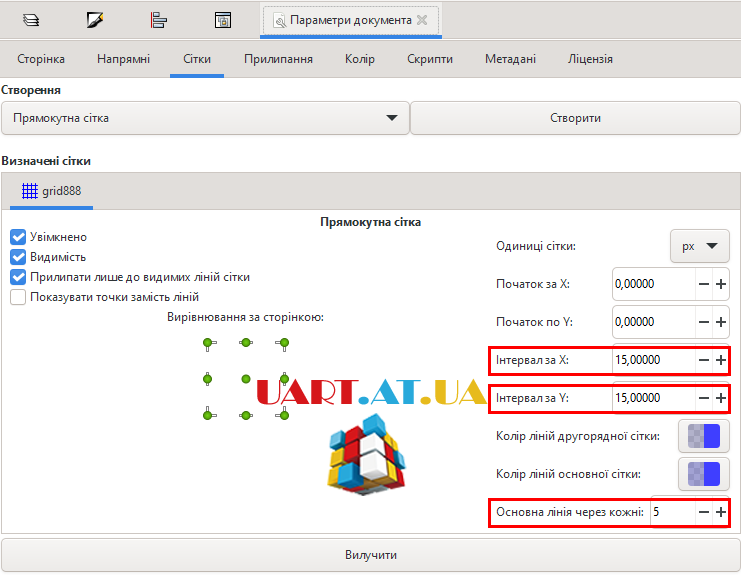Open the Прилипання tab
This screenshot has width=741, height=575.
click(278, 59)
